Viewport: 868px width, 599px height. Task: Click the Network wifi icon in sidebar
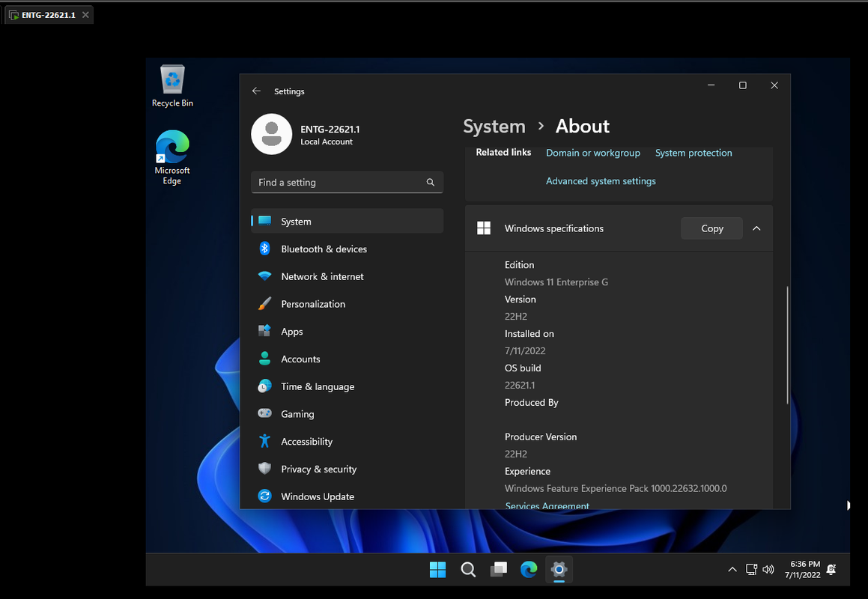tap(264, 276)
